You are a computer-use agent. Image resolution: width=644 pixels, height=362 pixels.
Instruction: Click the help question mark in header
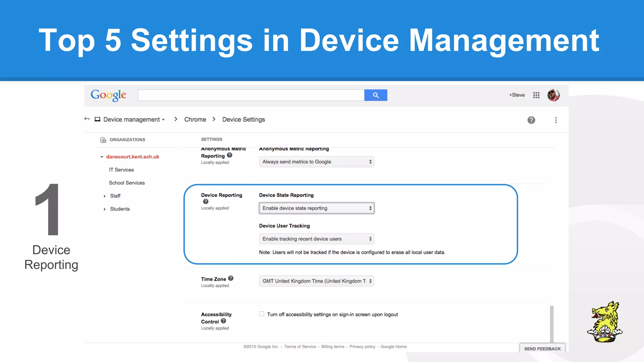531,120
